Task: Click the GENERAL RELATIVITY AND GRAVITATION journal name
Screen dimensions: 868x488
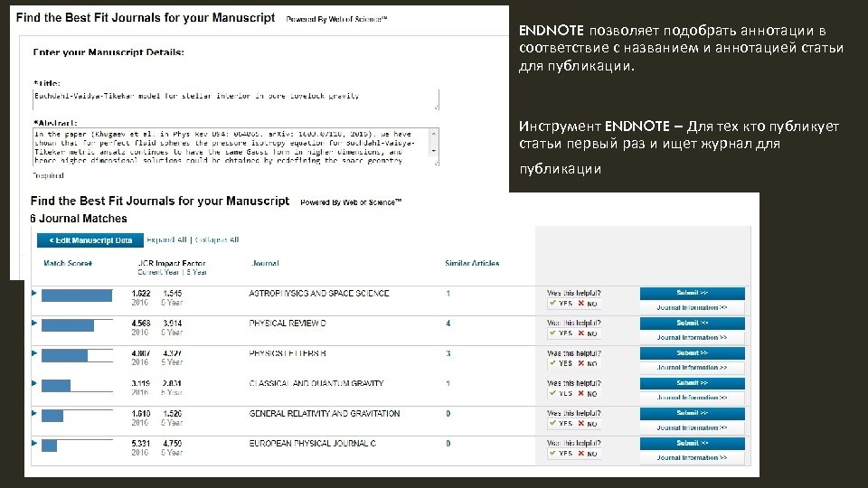Action: [x=325, y=413]
